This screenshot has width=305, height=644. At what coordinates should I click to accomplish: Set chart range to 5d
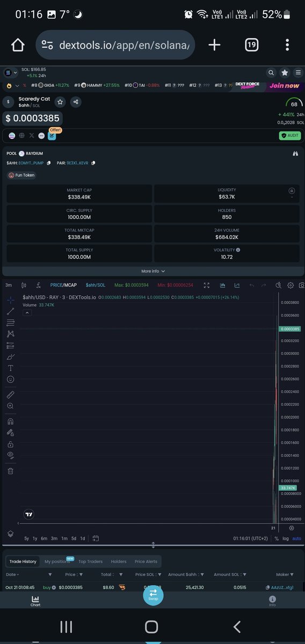[74, 538]
